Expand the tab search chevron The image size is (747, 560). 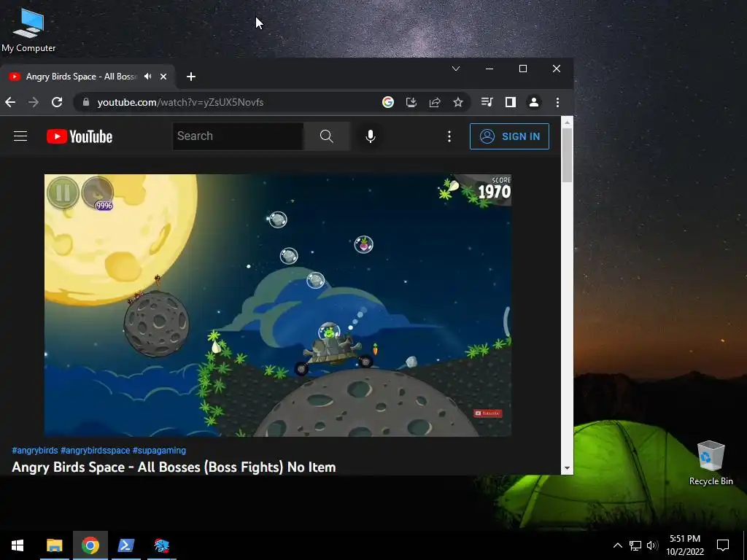455,69
